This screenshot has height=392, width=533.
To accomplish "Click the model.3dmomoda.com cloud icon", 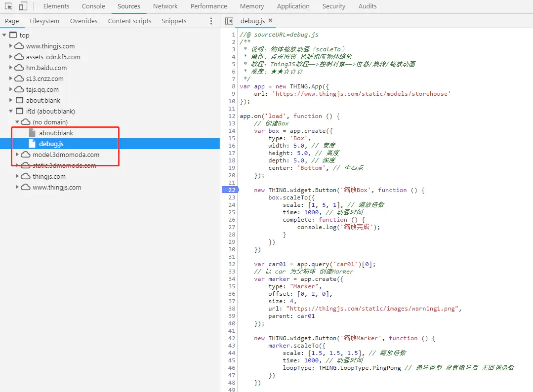I will (x=26, y=155).
